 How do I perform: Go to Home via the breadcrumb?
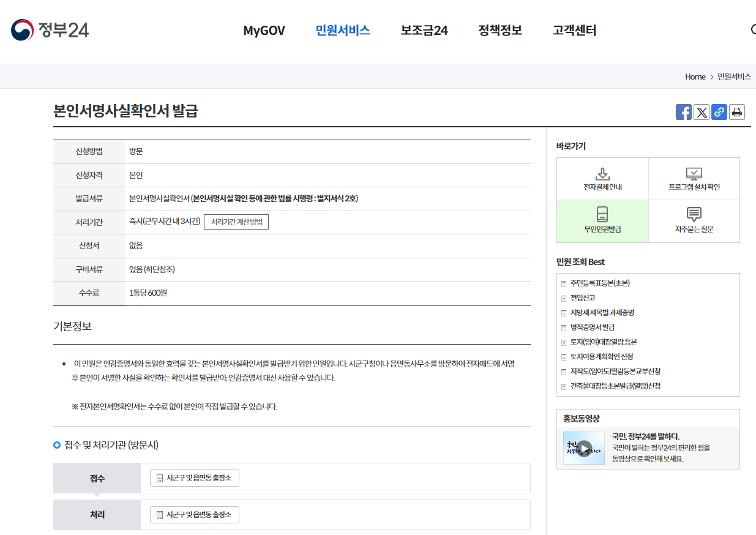pyautogui.click(x=695, y=77)
